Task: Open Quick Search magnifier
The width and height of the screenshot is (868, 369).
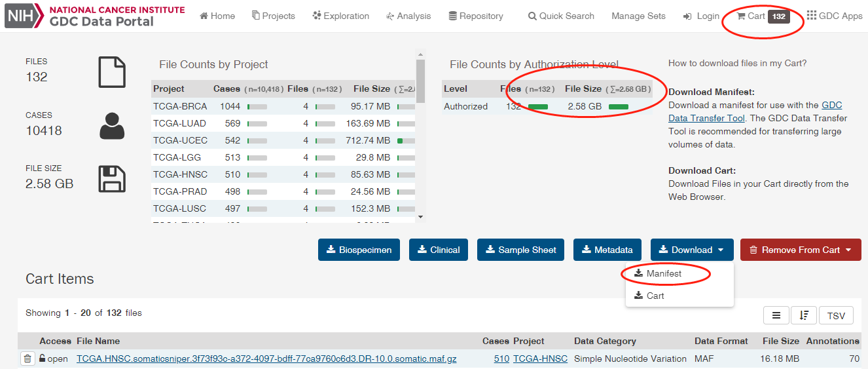Action: tap(532, 16)
